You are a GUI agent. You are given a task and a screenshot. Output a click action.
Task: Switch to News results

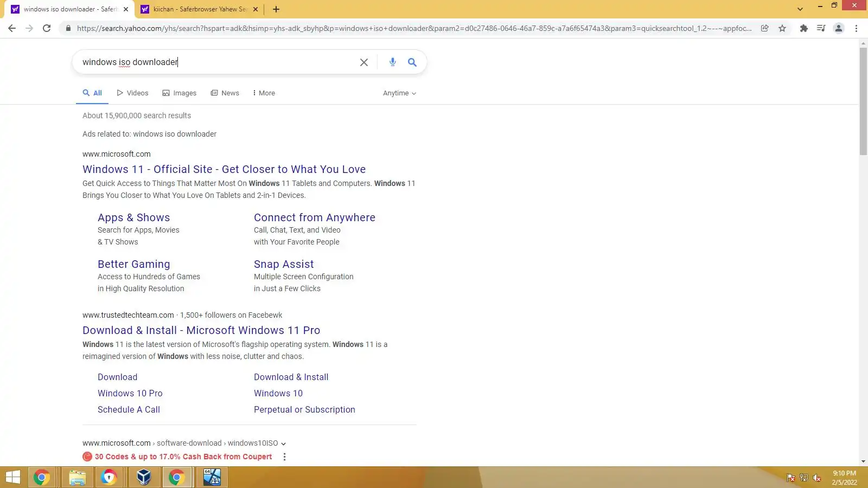(225, 93)
